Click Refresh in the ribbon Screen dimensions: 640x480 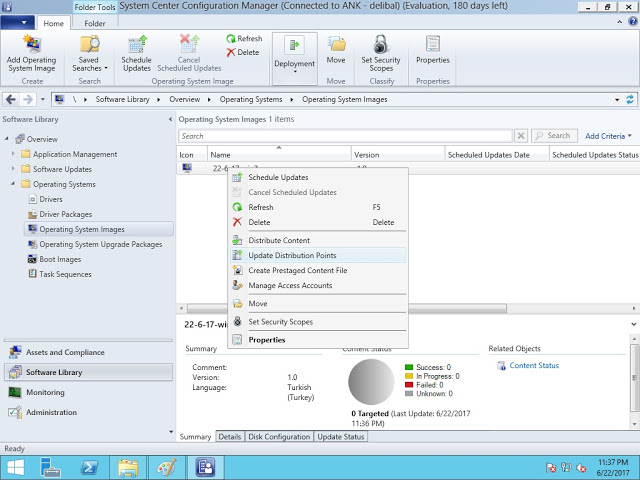point(243,39)
